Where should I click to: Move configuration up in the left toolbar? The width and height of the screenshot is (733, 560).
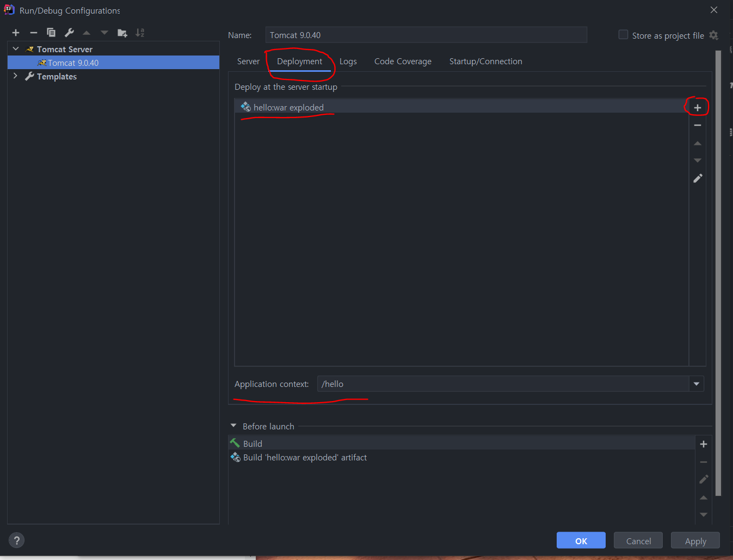(87, 33)
